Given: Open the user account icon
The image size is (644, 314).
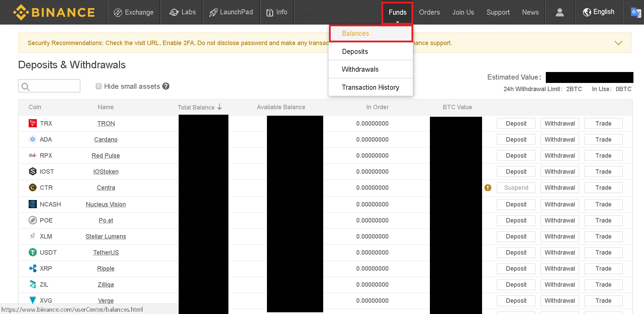Looking at the screenshot, I should click(560, 12).
